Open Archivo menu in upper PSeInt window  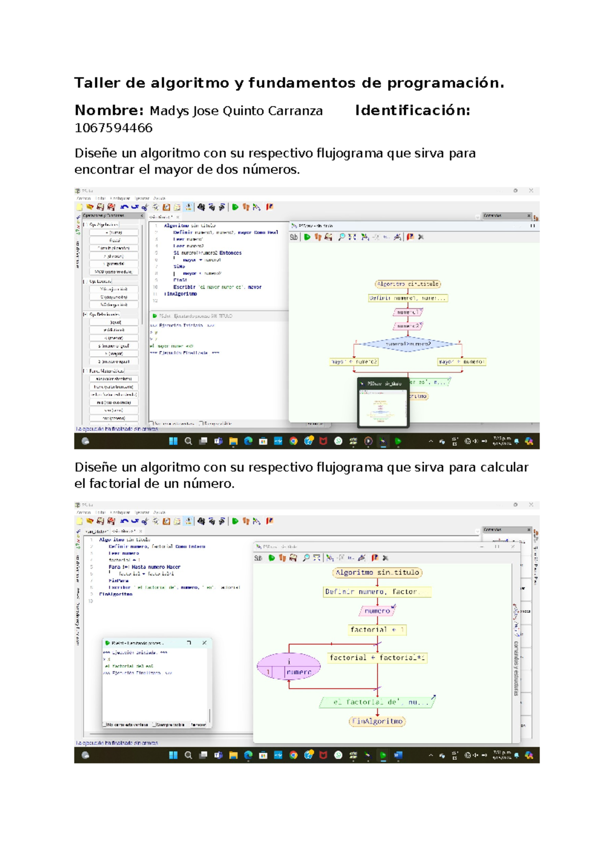click(83, 199)
